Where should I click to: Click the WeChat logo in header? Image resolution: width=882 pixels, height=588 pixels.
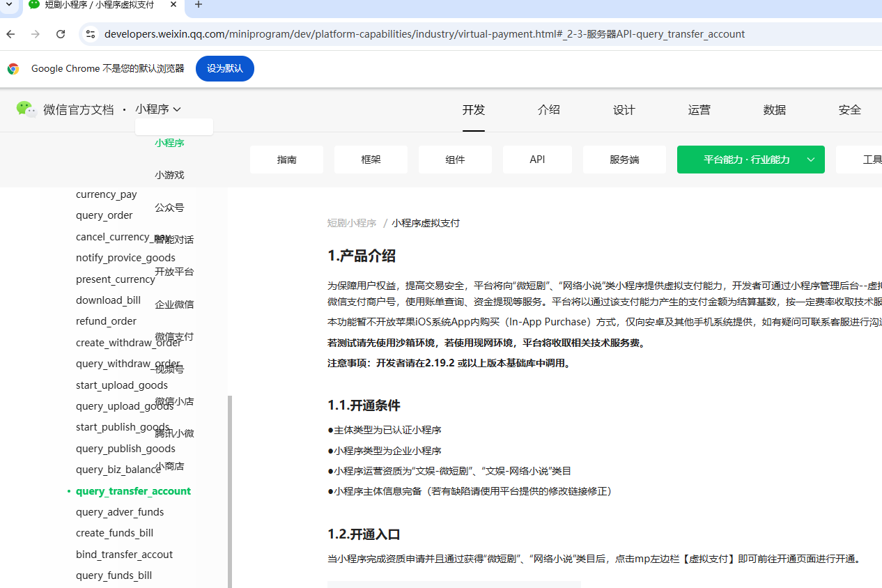click(26, 109)
